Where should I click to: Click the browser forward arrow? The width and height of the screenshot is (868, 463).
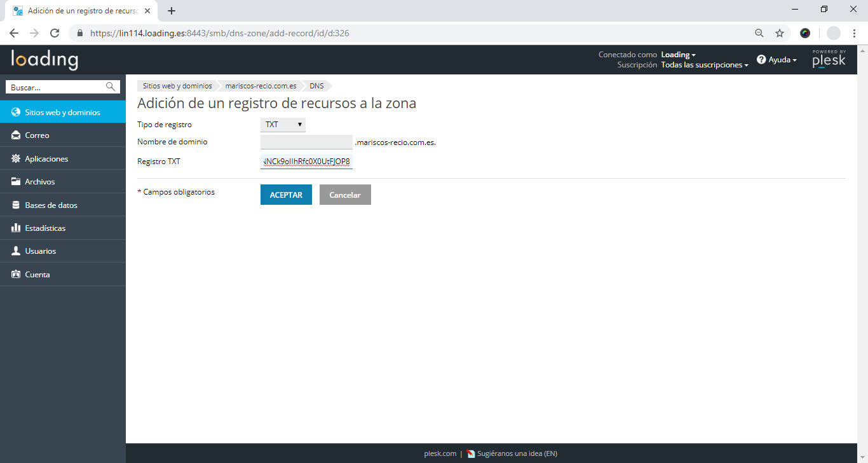tap(34, 33)
